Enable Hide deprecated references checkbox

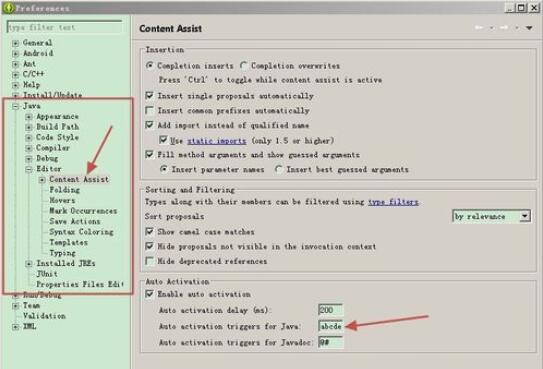pyautogui.click(x=150, y=261)
